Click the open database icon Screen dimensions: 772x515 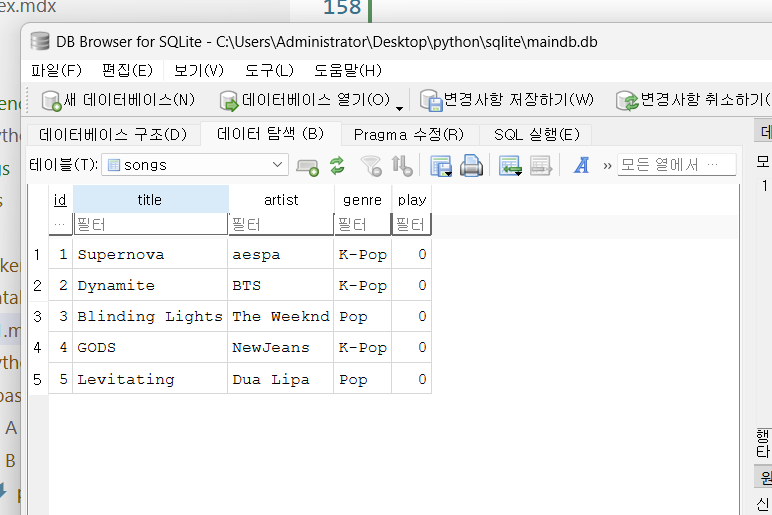pos(229,100)
